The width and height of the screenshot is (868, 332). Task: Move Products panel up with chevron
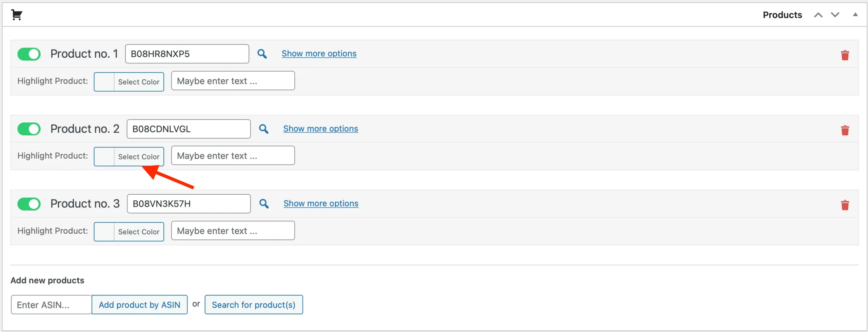click(x=818, y=15)
